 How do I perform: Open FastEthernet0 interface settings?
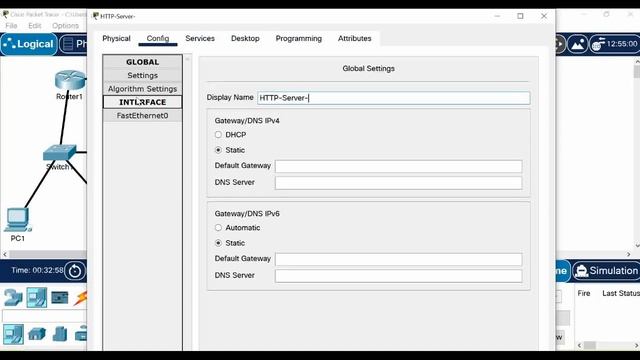[x=142, y=116]
